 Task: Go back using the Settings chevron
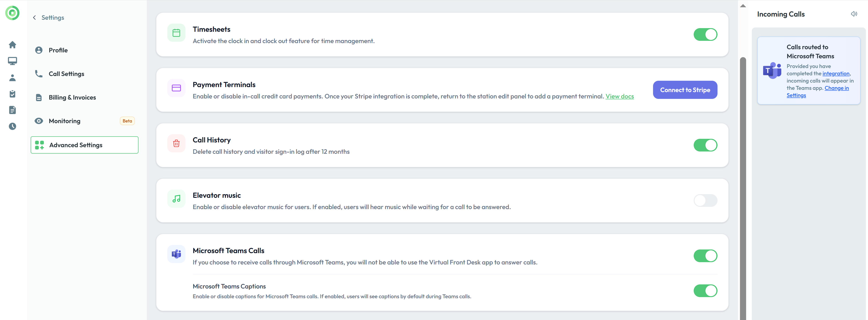pos(34,17)
